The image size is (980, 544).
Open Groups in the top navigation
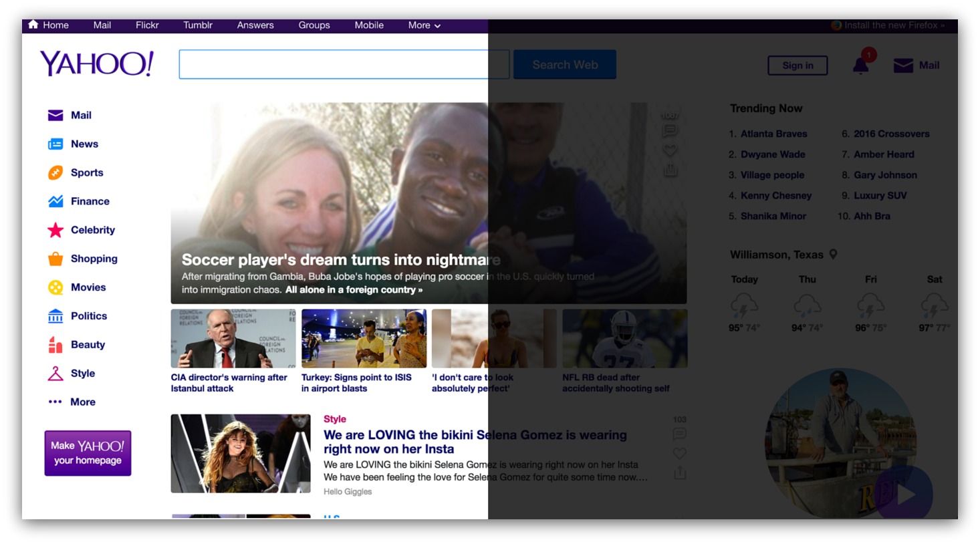(314, 25)
